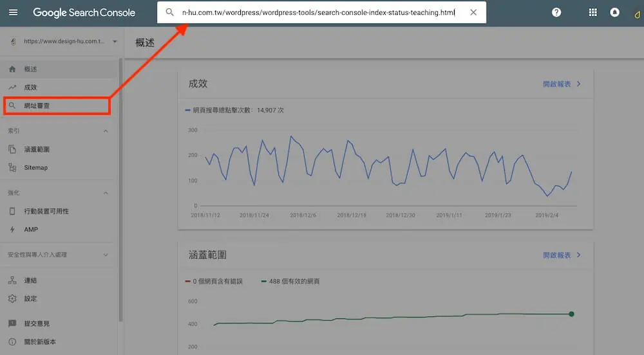Click the sitemap tree icon
Viewport: 644px width, 355px height.
coord(12,168)
